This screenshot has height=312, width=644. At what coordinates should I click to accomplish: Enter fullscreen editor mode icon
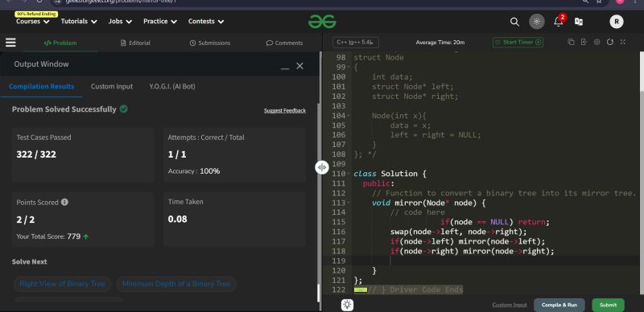[x=623, y=42]
